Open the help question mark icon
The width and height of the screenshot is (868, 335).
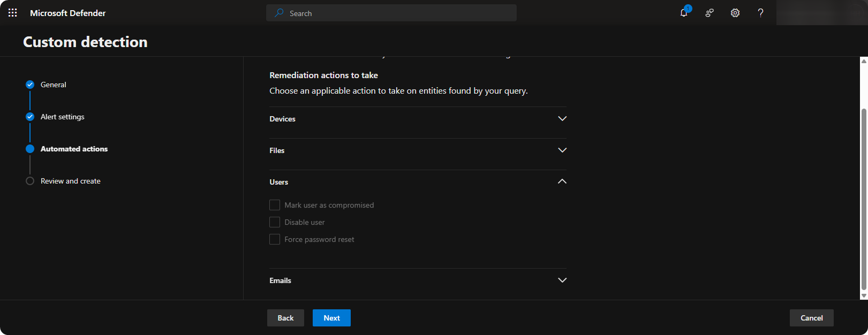click(x=760, y=13)
